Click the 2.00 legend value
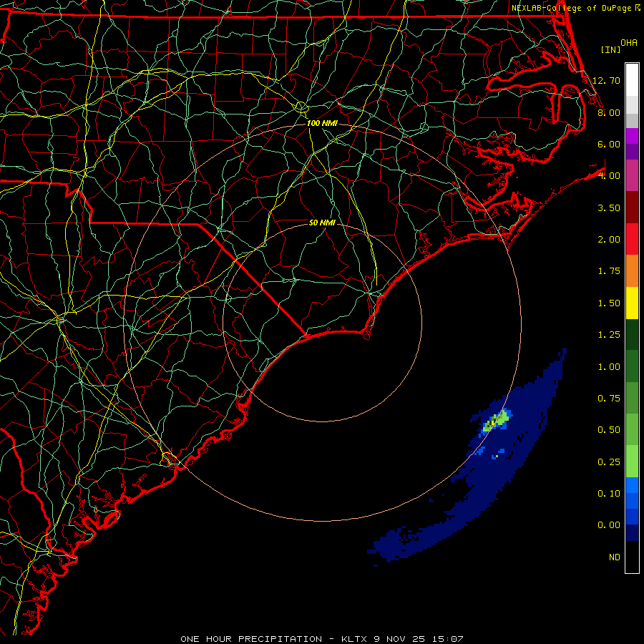The image size is (644, 644). [x=609, y=240]
